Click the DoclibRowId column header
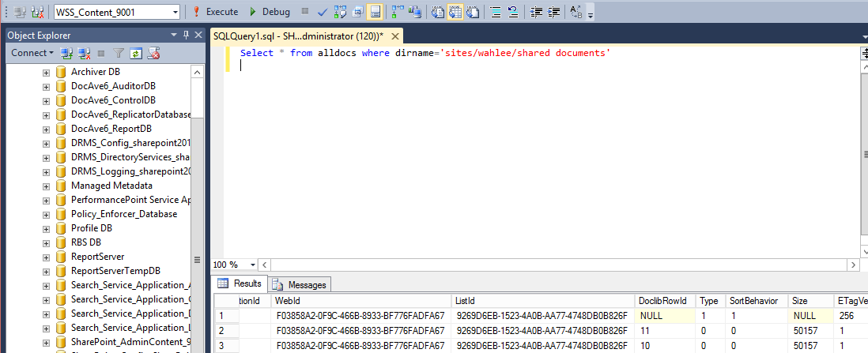The width and height of the screenshot is (868, 353). (x=666, y=301)
